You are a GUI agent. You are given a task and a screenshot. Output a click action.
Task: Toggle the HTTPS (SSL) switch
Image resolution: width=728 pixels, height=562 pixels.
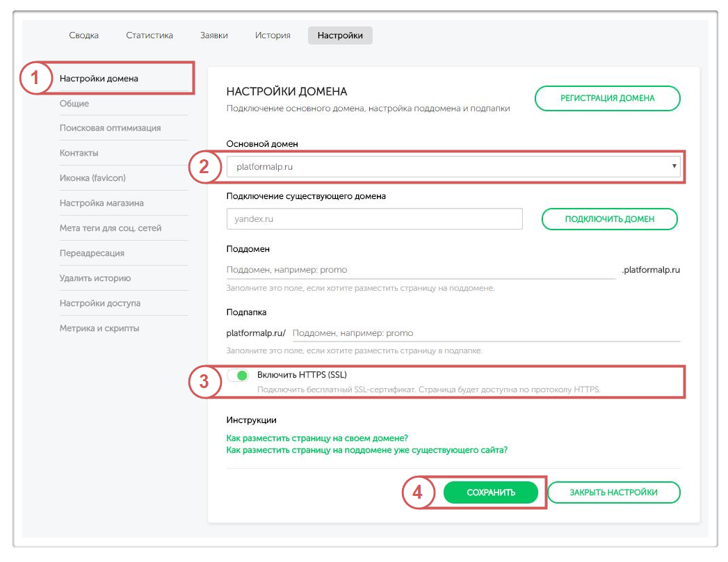point(238,376)
